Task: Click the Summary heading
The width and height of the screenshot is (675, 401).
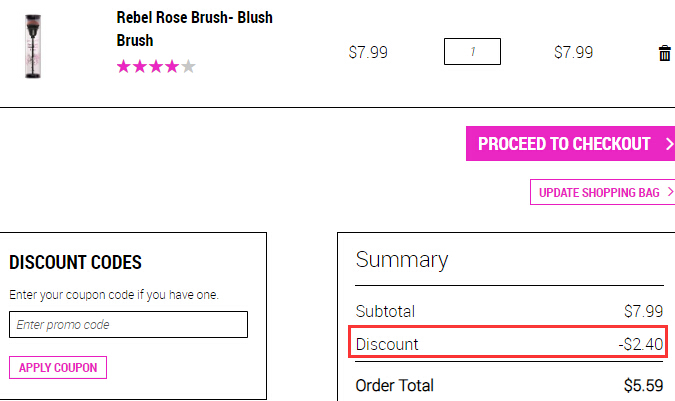Action: [x=402, y=260]
